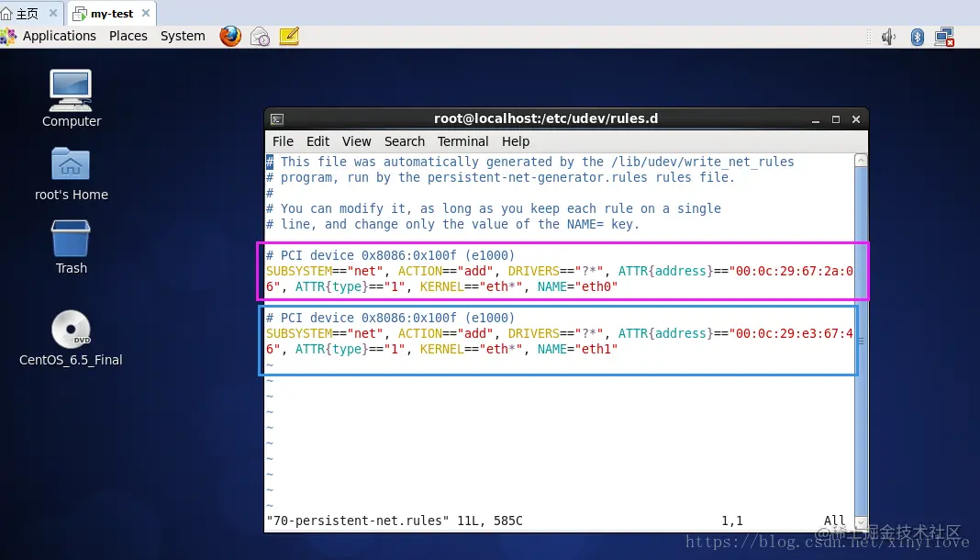Minimize the terminal window

coord(816,119)
